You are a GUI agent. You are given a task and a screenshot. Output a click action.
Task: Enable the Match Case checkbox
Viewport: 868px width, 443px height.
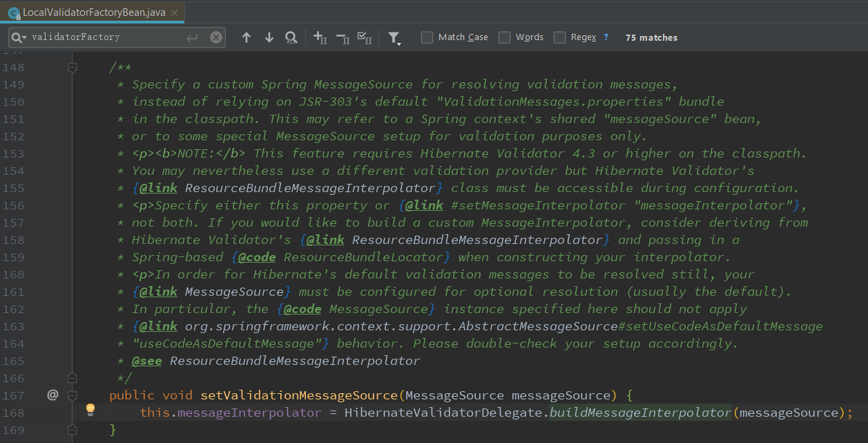[427, 37]
